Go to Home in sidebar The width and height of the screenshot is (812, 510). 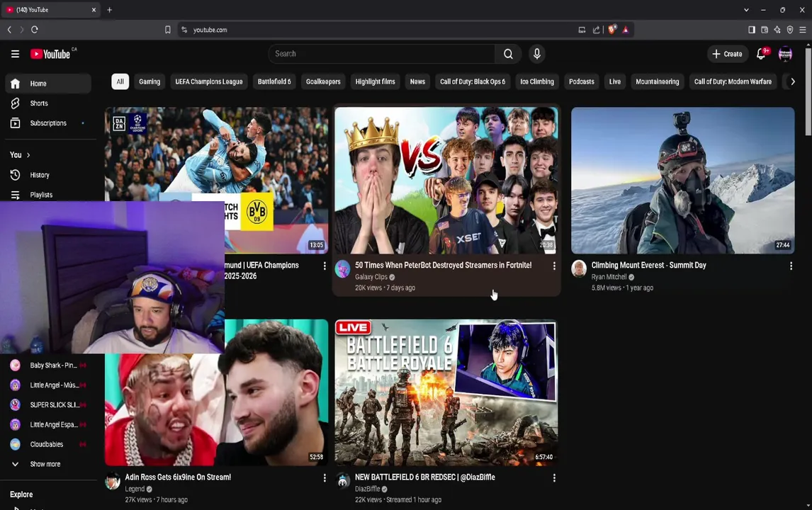coord(48,84)
